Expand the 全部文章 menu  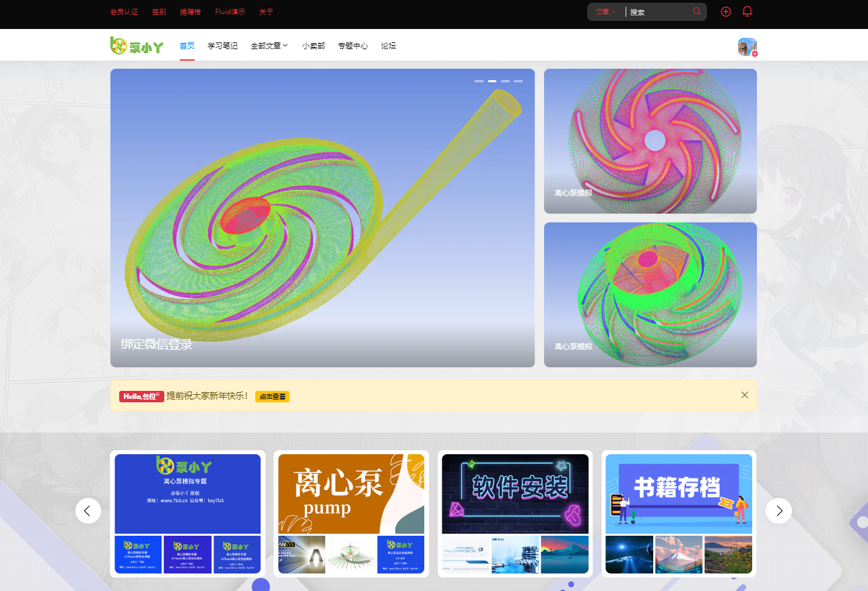(269, 46)
